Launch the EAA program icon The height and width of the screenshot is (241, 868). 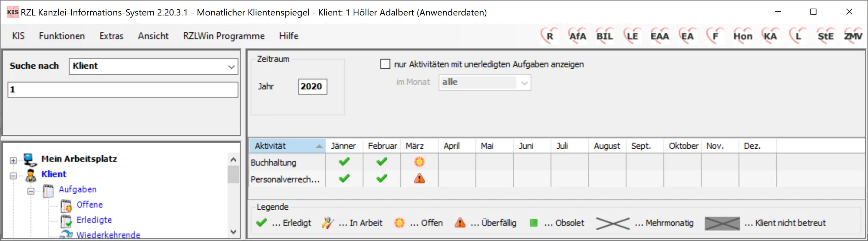(x=659, y=36)
